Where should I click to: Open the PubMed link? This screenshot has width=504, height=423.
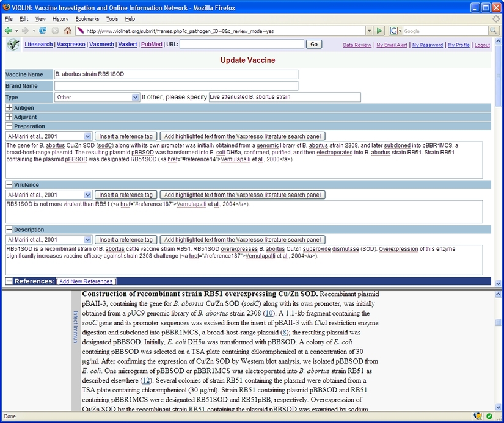tap(152, 45)
